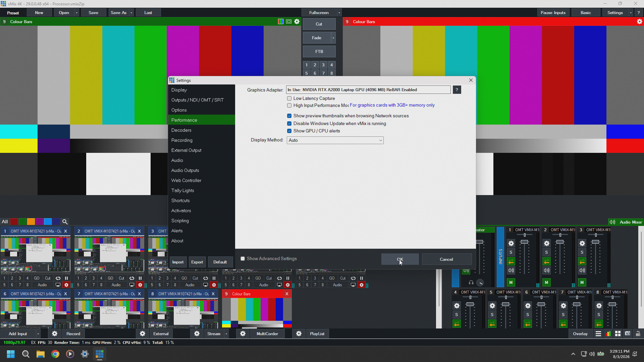Expand the Save As dropdown arrow

131,13
